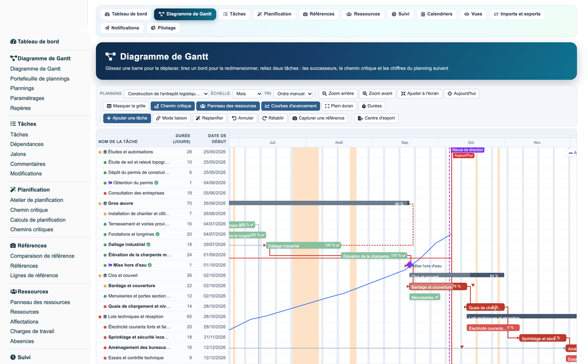Click the Rétablir redo button
Screen dimensions: 588x364
[x=273, y=118]
